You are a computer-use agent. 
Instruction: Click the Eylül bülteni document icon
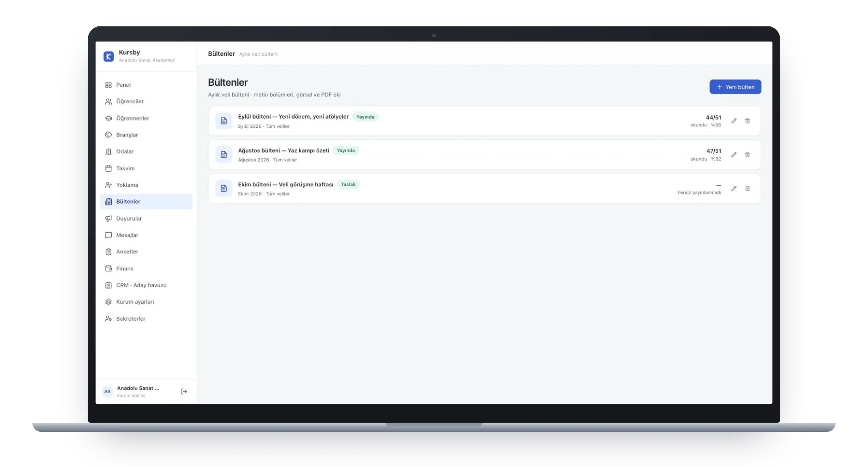[x=223, y=121]
